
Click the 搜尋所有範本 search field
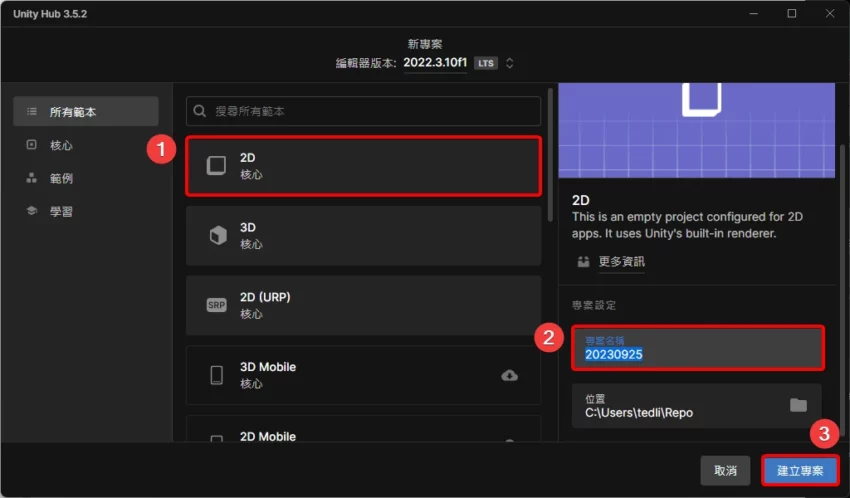[x=370, y=111]
